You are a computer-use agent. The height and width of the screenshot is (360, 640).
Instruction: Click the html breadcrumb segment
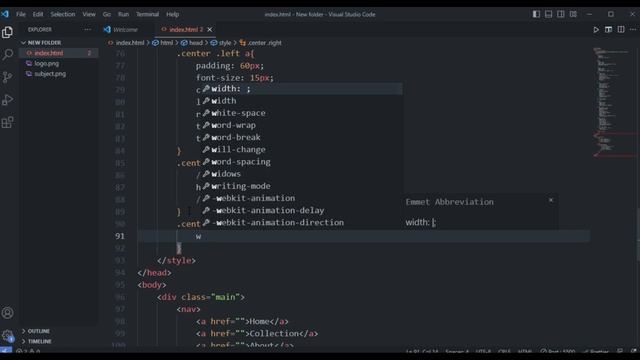pyautogui.click(x=163, y=42)
